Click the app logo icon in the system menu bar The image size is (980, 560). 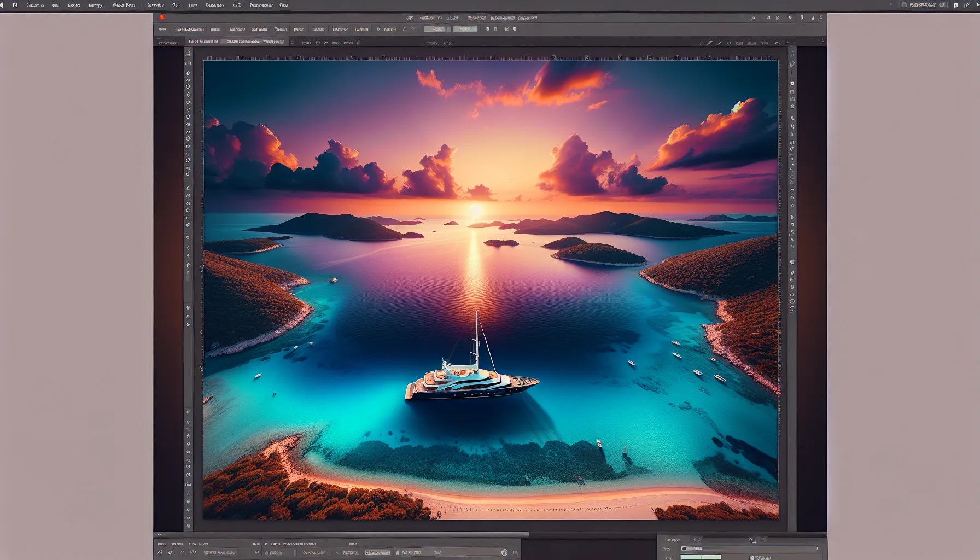point(15,5)
